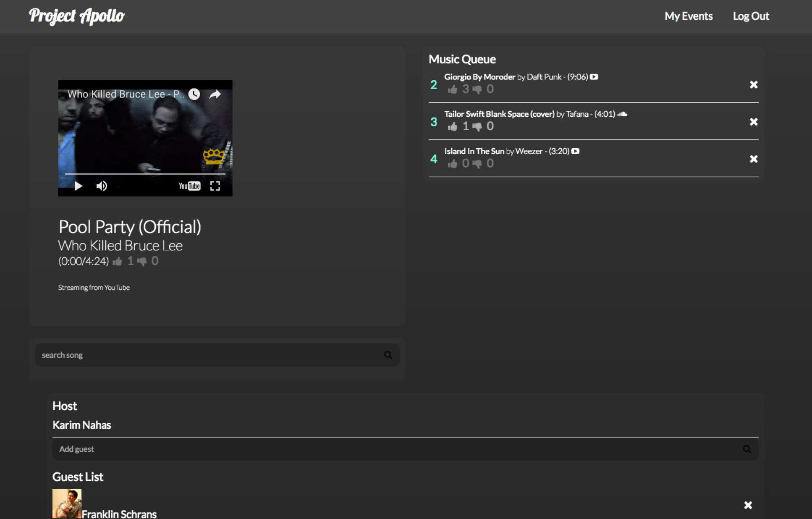Screen dimensions: 812x519
Task: Thumbs up Giorgio By Moroder
Action: pos(452,89)
